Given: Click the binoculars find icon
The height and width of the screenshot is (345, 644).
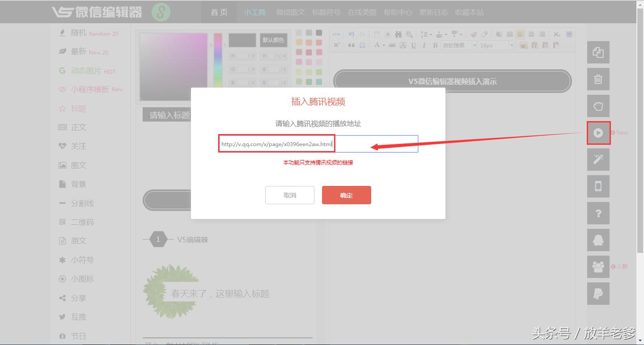Looking at the screenshot, I should pos(398,34).
